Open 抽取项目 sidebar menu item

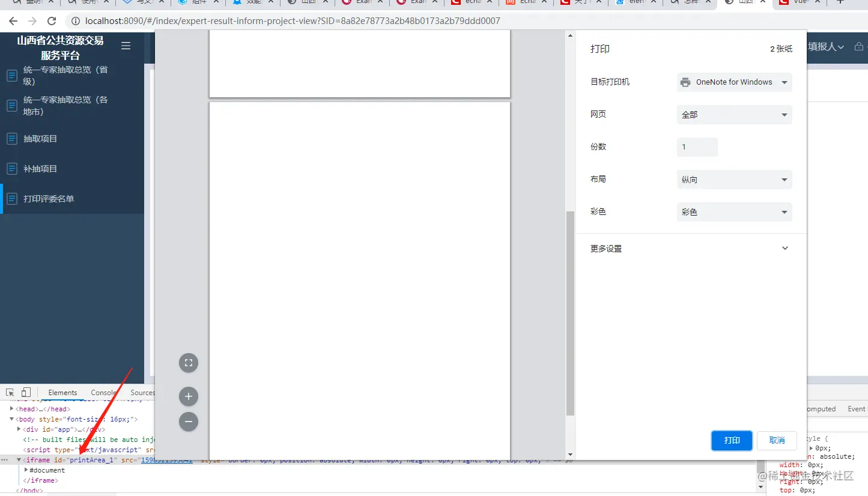72,139
